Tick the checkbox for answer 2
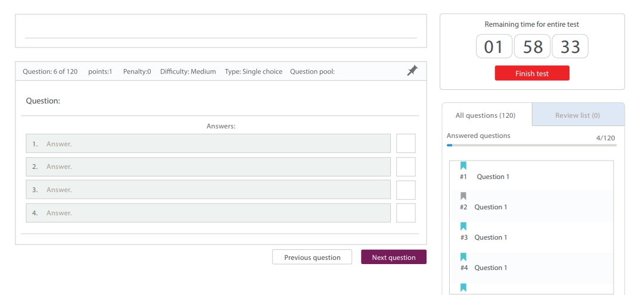644x295 pixels. (x=406, y=167)
